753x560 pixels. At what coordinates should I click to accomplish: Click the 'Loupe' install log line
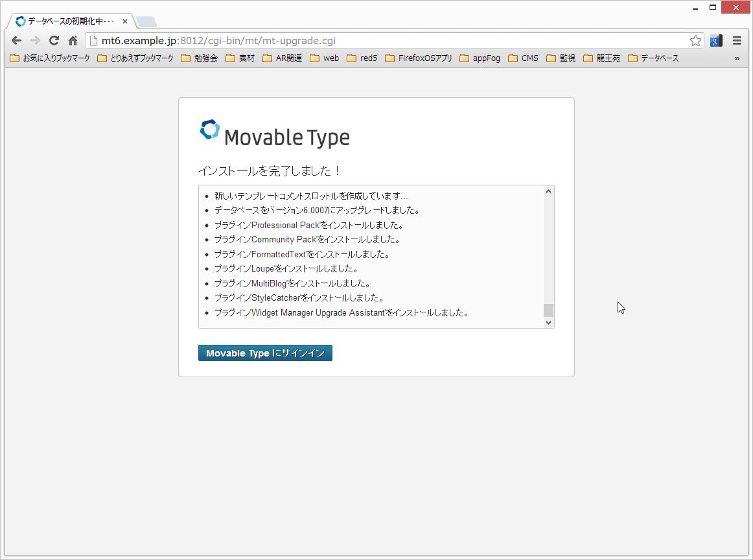coord(286,268)
